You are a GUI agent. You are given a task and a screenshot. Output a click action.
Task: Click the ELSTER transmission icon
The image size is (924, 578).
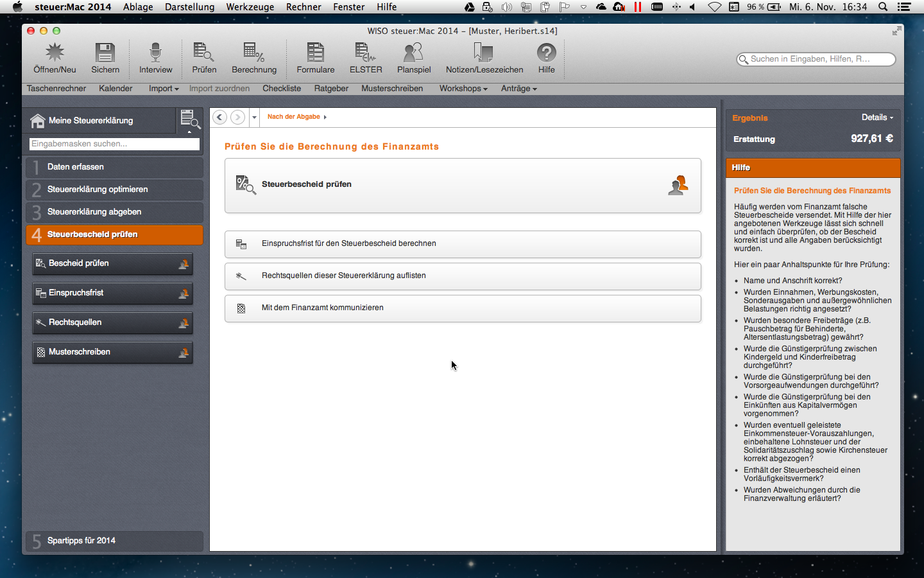pos(365,53)
